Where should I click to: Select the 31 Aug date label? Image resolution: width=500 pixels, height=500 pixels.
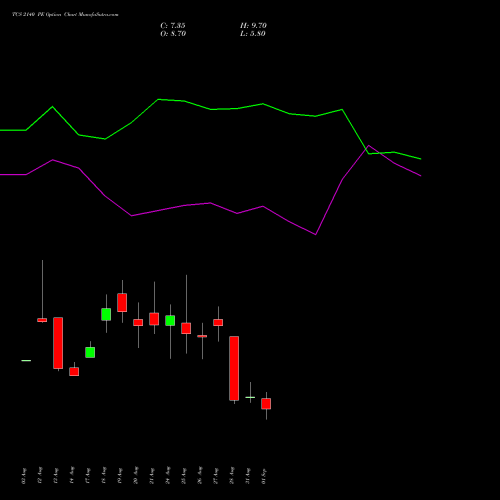coord(248,475)
